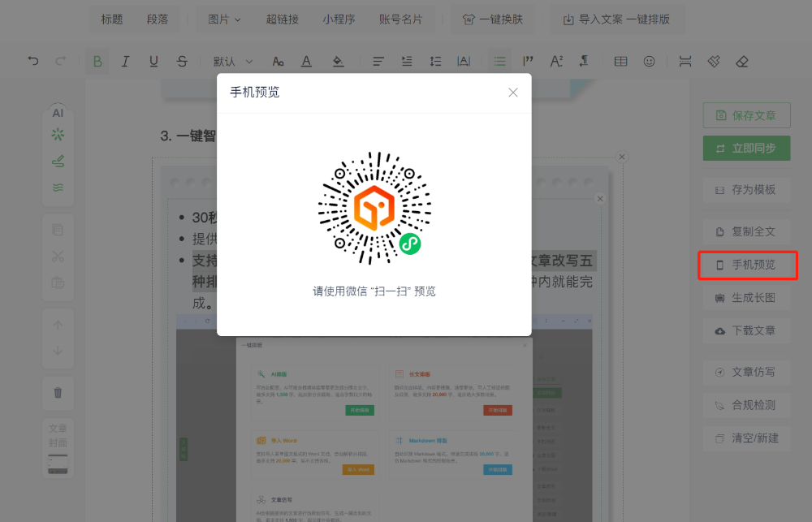
Task: Move block up with the up arrow
Action: click(58, 326)
